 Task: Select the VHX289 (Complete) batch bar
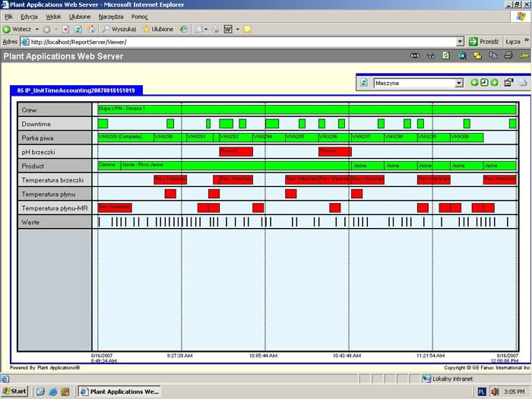[x=126, y=138]
